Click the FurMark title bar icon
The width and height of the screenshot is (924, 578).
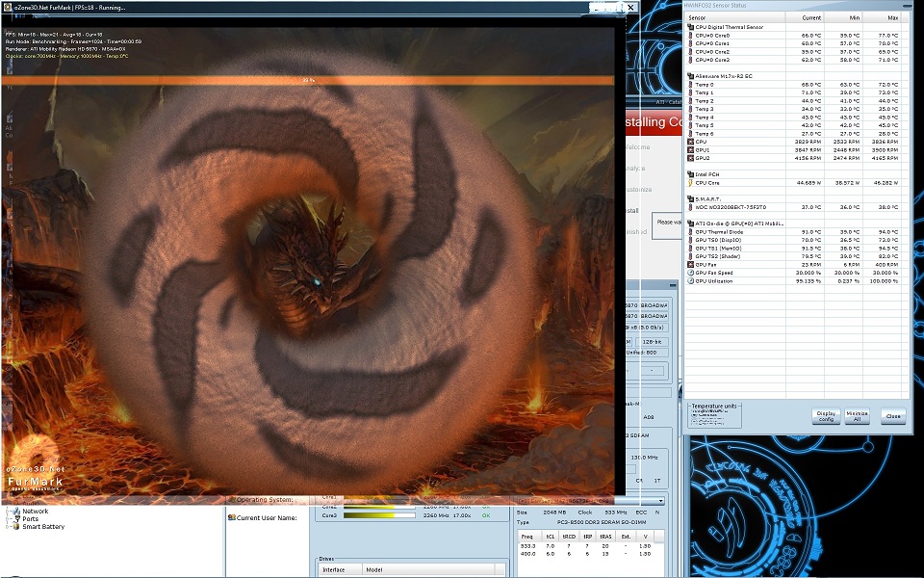(x=8, y=7)
